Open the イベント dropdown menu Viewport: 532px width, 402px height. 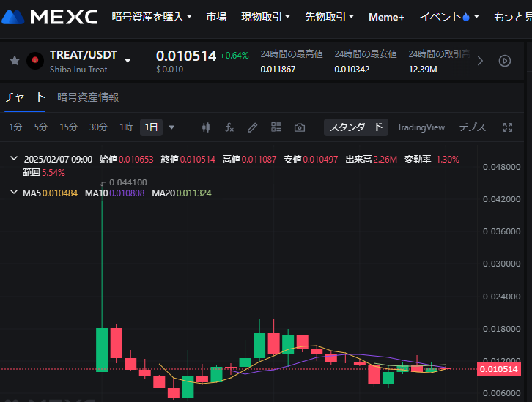click(449, 17)
